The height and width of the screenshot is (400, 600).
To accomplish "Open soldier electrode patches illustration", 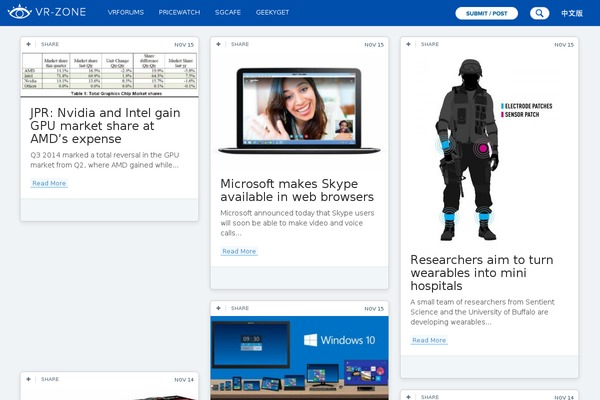I will pos(489,149).
